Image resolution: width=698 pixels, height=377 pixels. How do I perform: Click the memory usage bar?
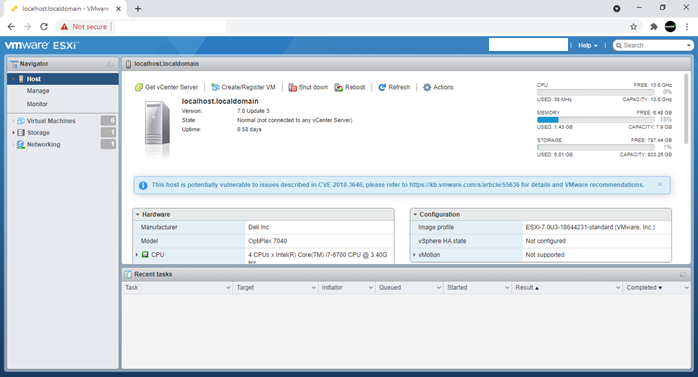596,120
